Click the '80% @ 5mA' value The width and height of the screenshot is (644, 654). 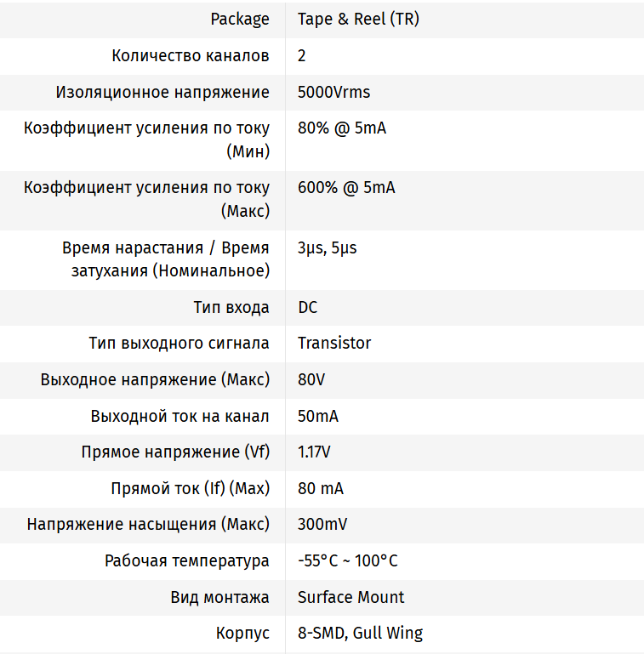coord(341,128)
